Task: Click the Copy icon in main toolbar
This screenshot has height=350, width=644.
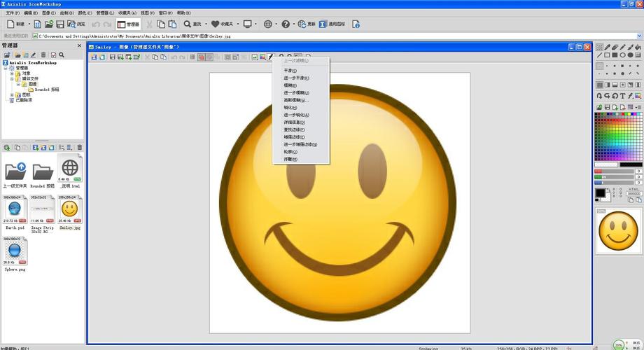Action: 161,24
